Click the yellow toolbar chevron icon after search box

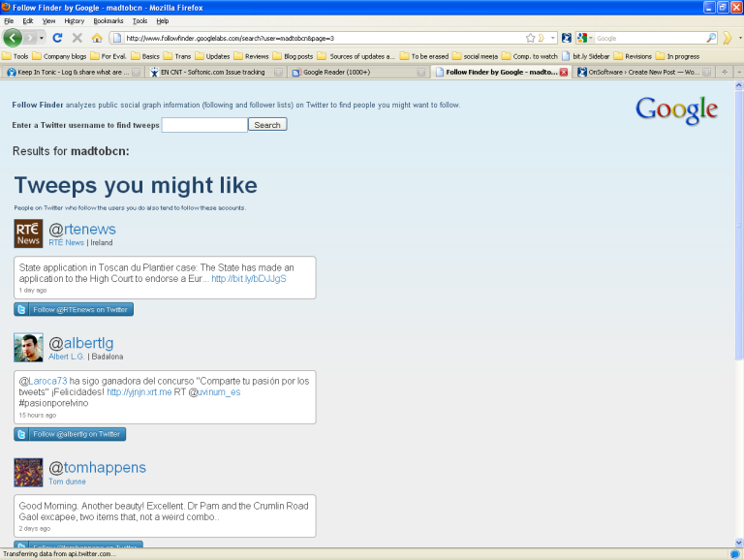(728, 38)
